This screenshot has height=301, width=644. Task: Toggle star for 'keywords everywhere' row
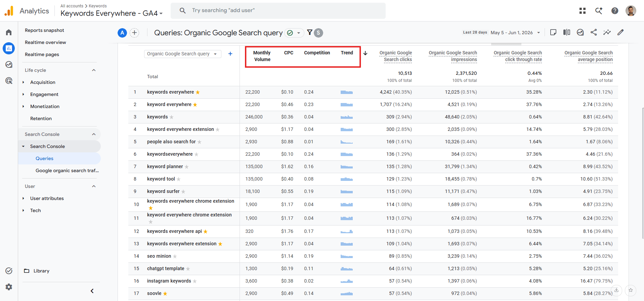coord(198,92)
